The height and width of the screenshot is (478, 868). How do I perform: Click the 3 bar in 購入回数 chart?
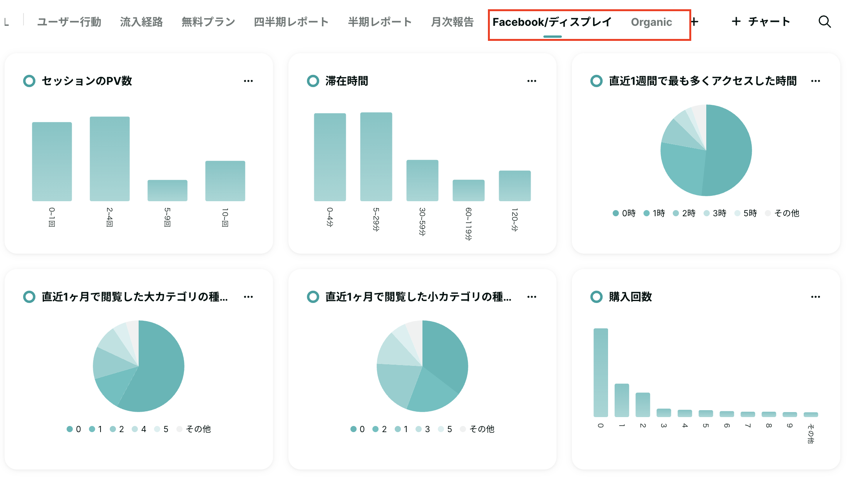pos(664,413)
